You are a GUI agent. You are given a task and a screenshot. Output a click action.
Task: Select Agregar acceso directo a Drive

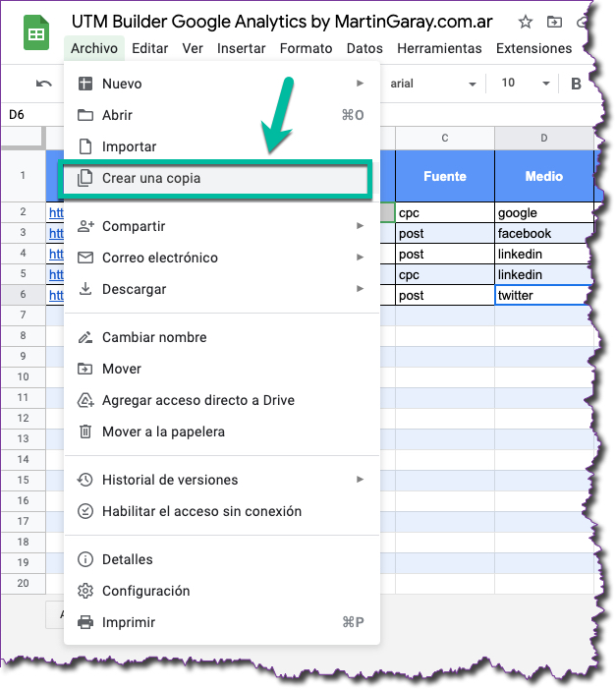[221, 400]
